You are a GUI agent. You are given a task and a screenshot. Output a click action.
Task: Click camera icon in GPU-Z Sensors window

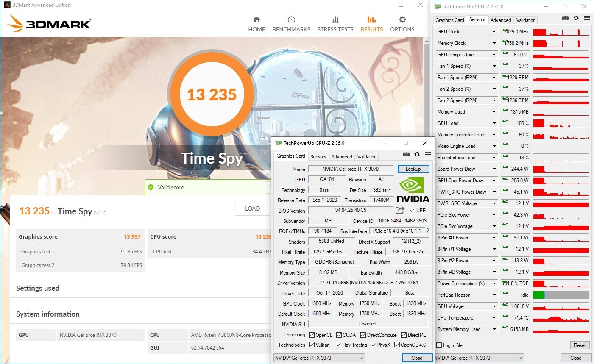(565, 18)
